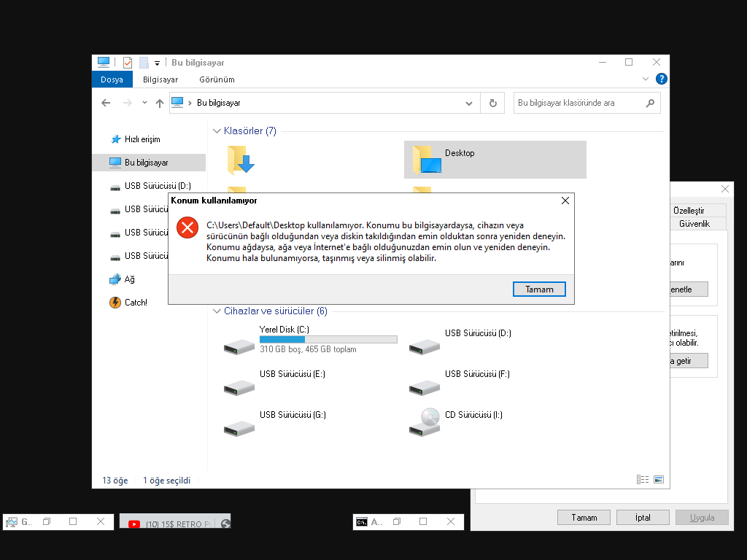747x560 pixels.
Task: Select the Desktop folder
Action: tap(495, 160)
